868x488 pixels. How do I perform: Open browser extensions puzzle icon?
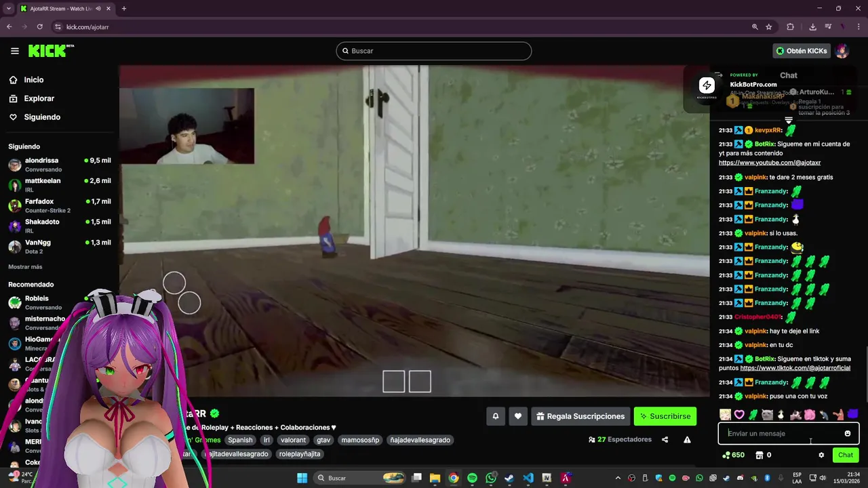tap(790, 27)
